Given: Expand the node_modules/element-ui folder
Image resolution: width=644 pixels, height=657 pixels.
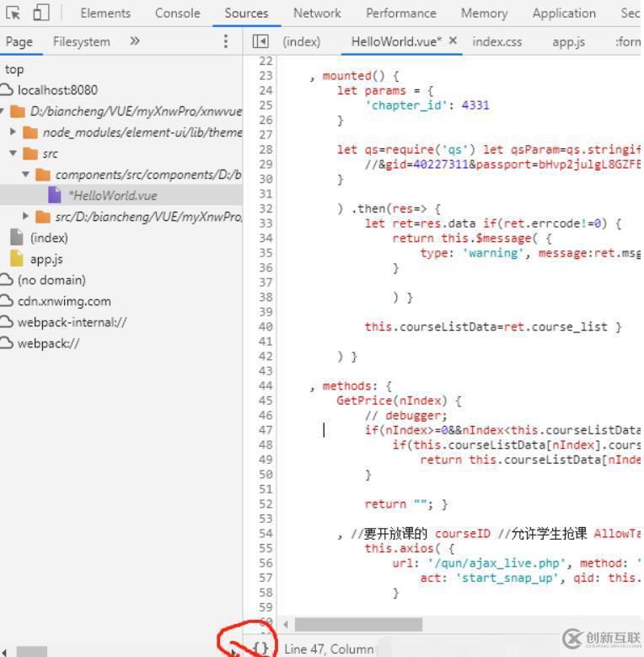Looking at the screenshot, I should tap(13, 132).
